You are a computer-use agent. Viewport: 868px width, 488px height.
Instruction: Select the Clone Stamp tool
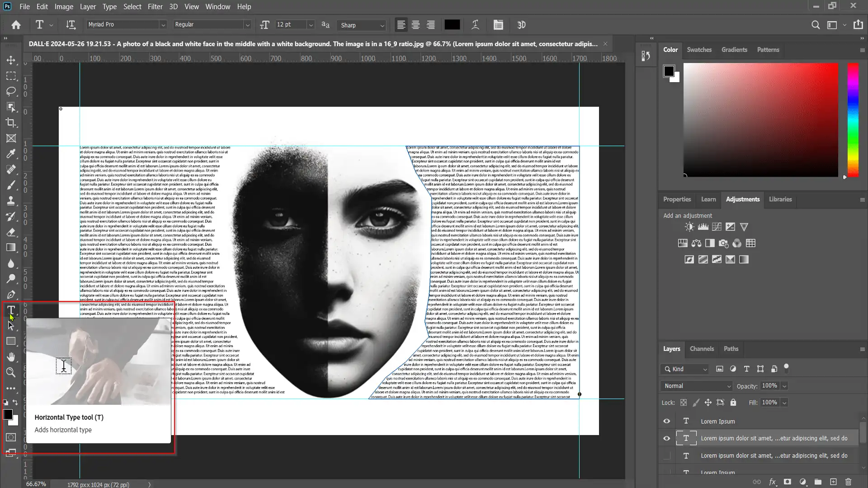(x=11, y=201)
